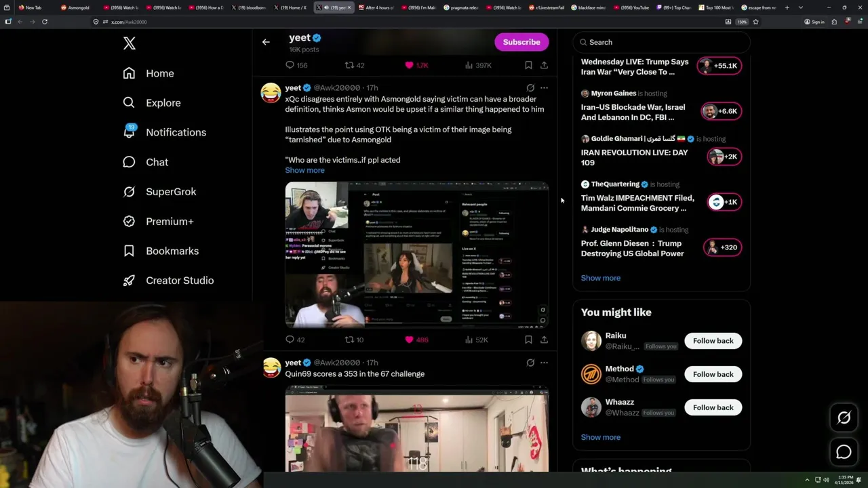Show more live spaces
This screenshot has width=868, height=488.
[601, 278]
